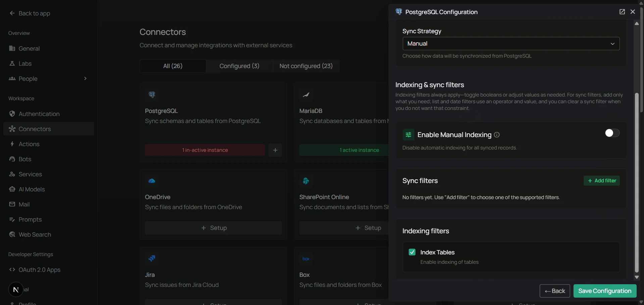Click the Back to app arrow icon
The image size is (644, 305).
(12, 13)
